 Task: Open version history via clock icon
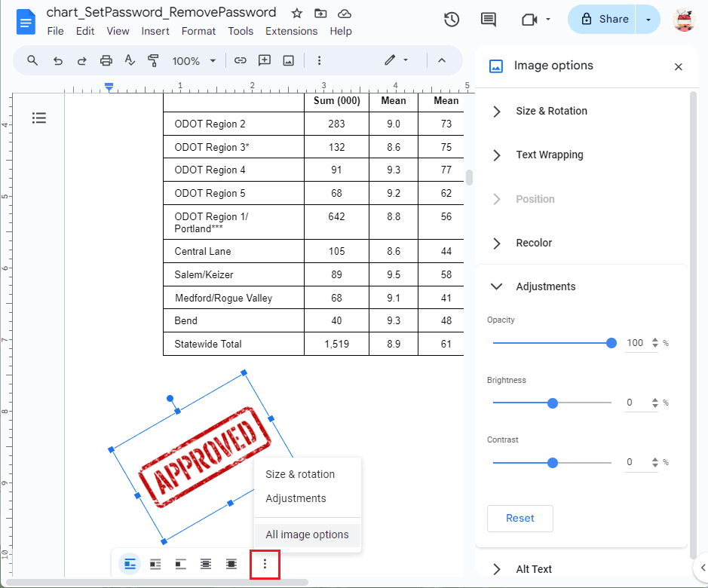(x=452, y=20)
